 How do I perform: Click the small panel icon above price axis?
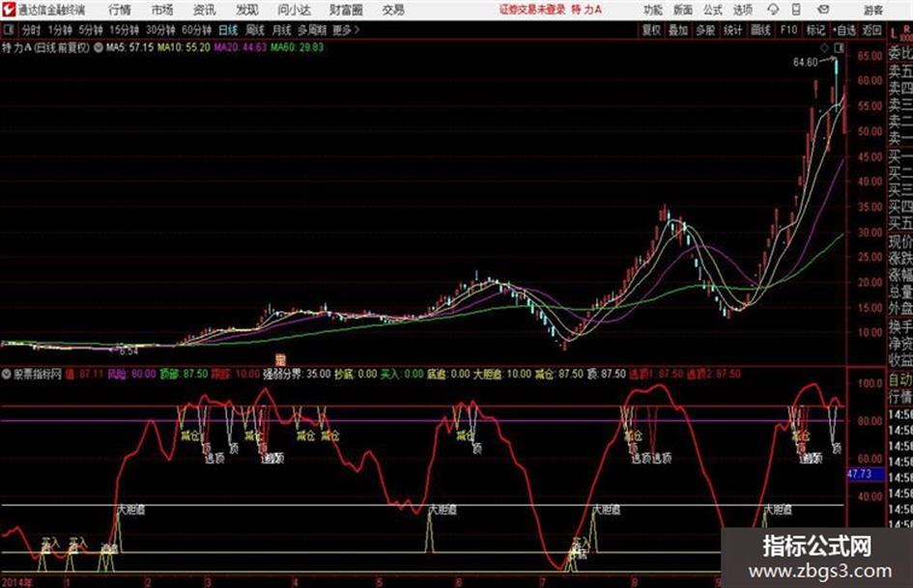[840, 47]
